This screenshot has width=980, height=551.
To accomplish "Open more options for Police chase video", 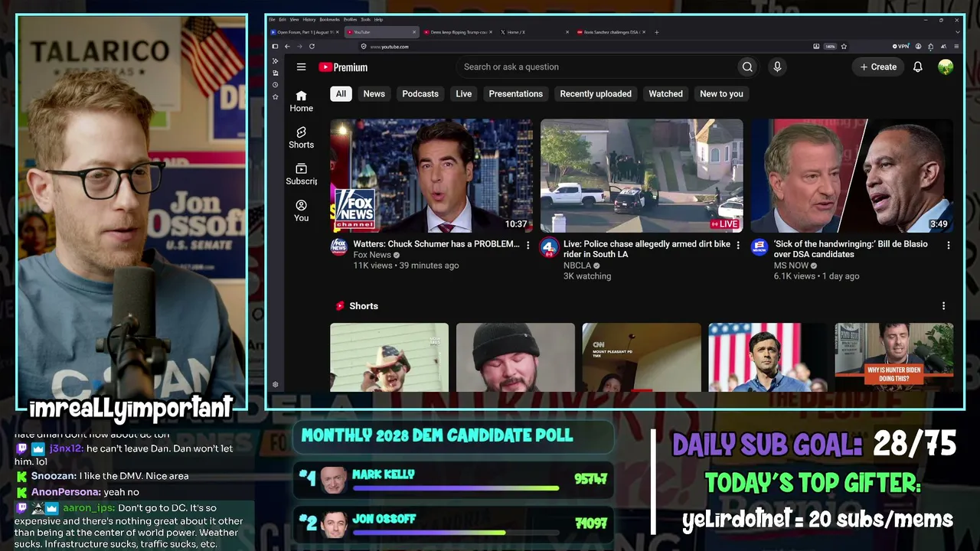I will (x=738, y=245).
